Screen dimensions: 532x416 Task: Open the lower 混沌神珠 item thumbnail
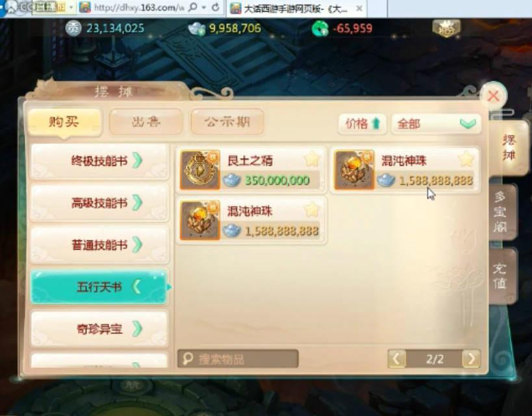[200, 220]
